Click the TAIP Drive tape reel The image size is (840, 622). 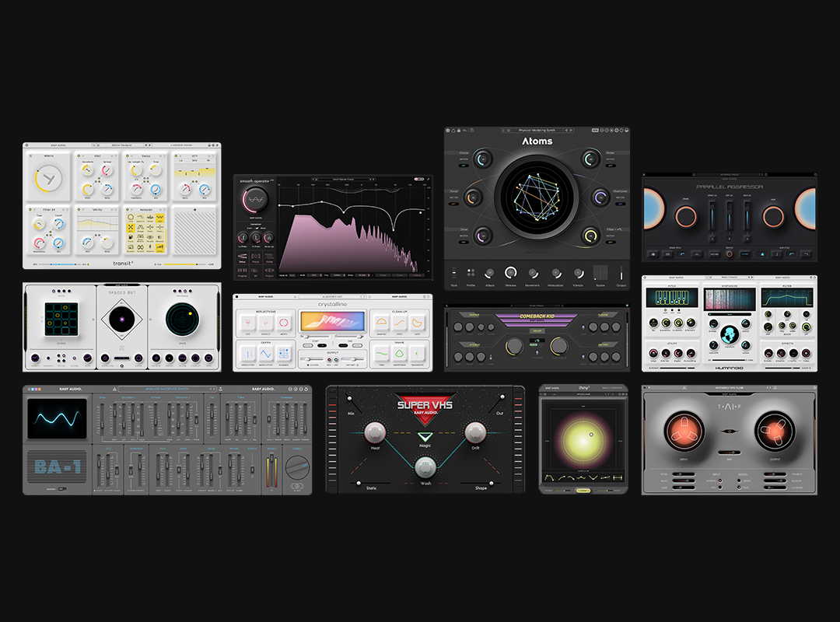click(x=684, y=432)
